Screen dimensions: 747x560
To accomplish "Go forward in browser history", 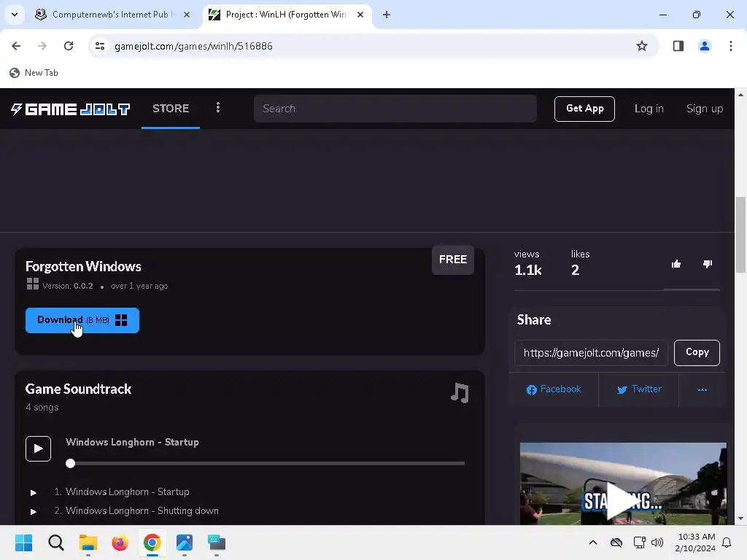I will pyautogui.click(x=42, y=46).
